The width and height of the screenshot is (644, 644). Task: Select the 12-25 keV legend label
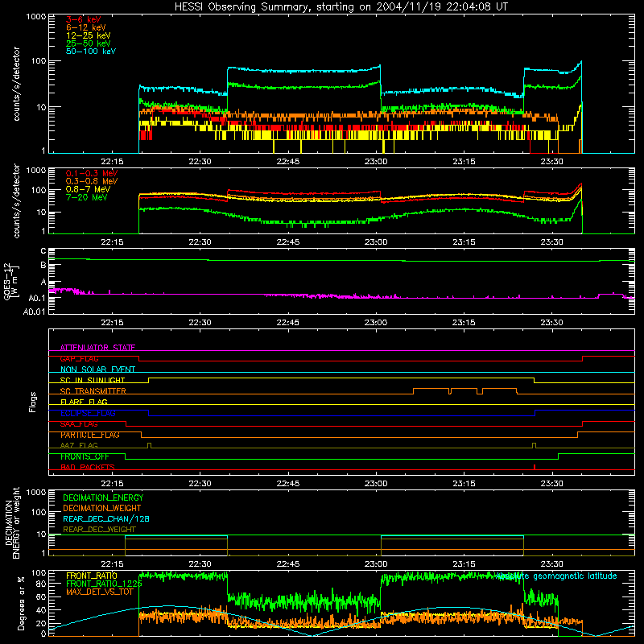pos(89,35)
